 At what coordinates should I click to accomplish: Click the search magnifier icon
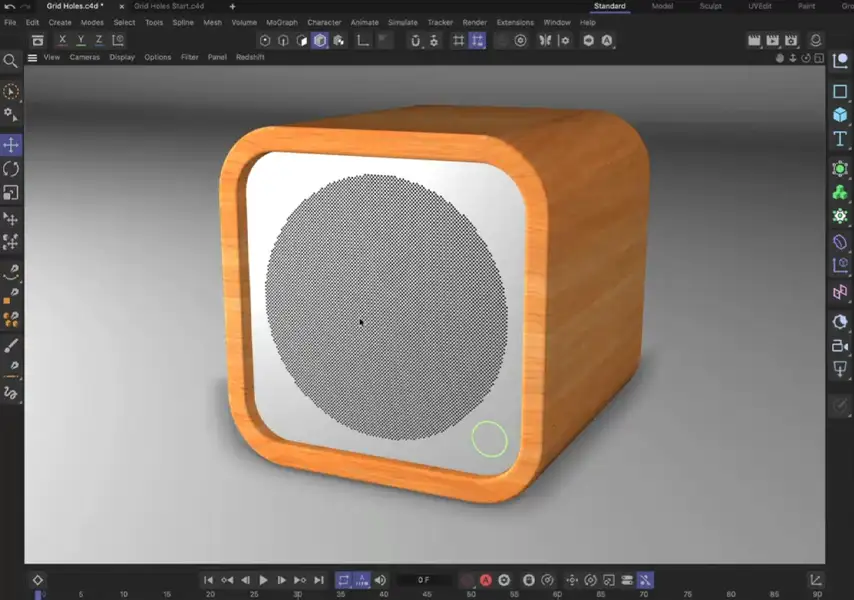(x=11, y=61)
